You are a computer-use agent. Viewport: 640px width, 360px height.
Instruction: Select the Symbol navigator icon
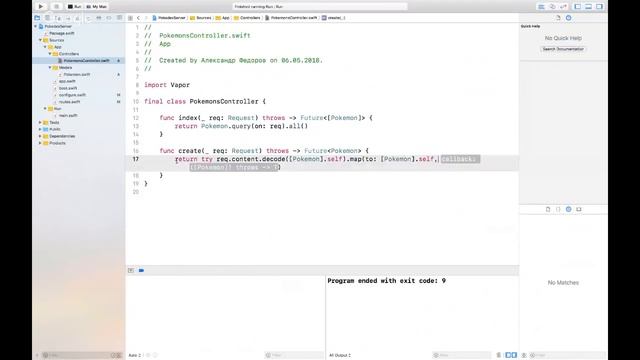(x=58, y=18)
